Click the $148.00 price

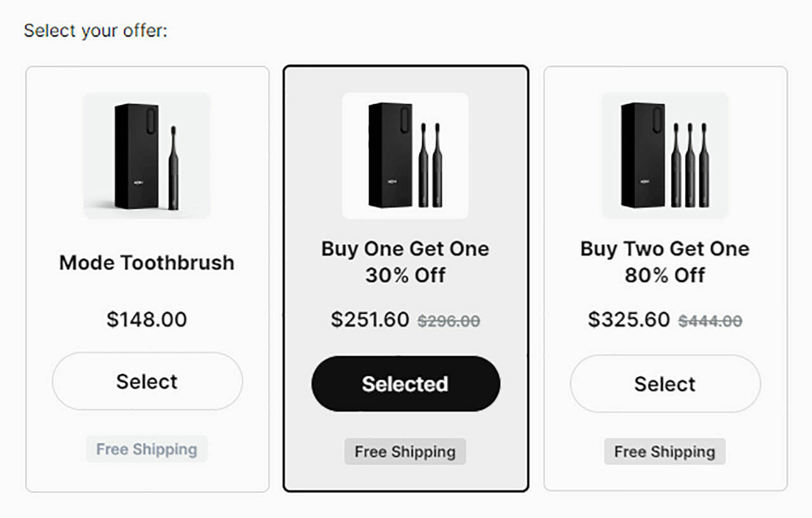tap(147, 319)
